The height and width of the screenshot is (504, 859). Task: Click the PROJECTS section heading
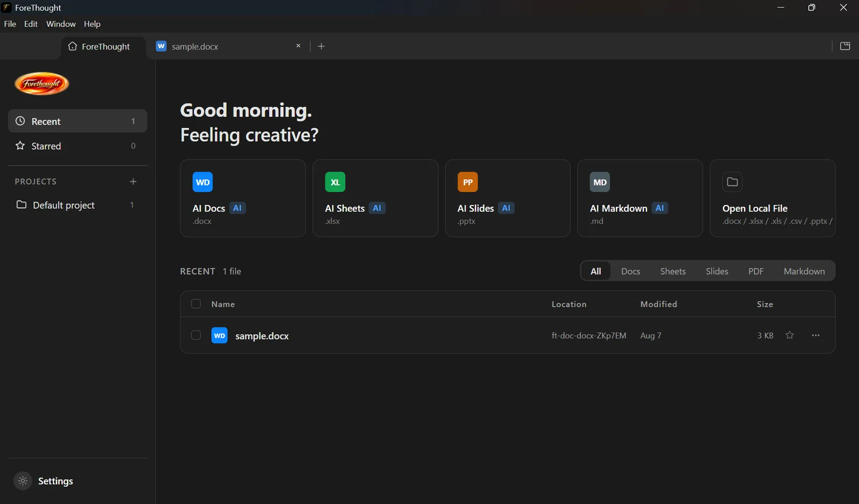(35, 181)
